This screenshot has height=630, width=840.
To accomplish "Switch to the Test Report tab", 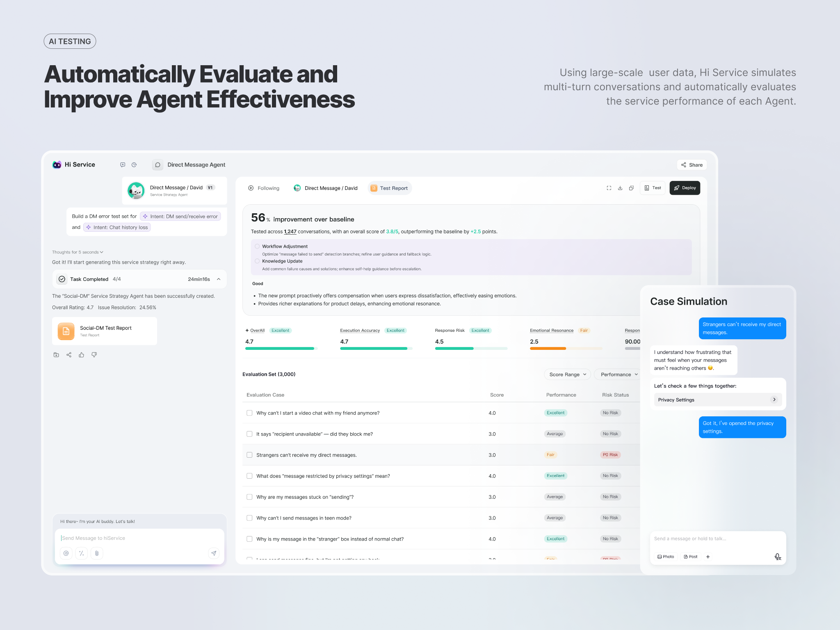I will (x=389, y=188).
